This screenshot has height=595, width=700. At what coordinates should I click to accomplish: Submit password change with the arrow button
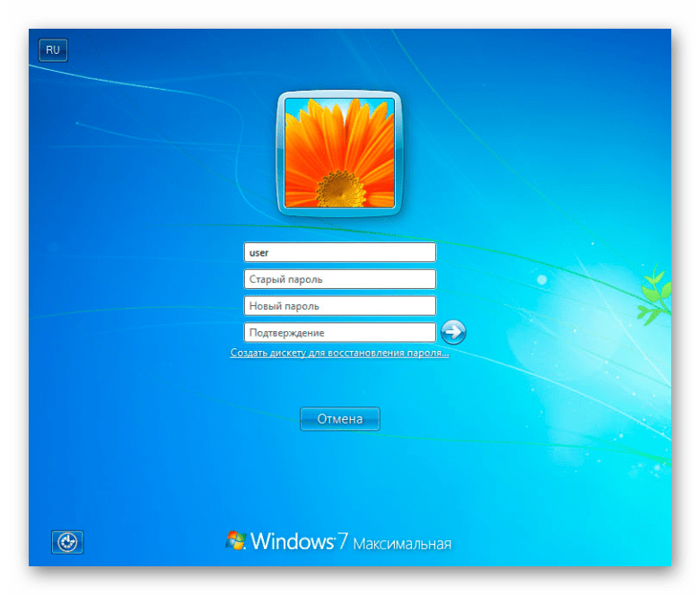point(454,332)
